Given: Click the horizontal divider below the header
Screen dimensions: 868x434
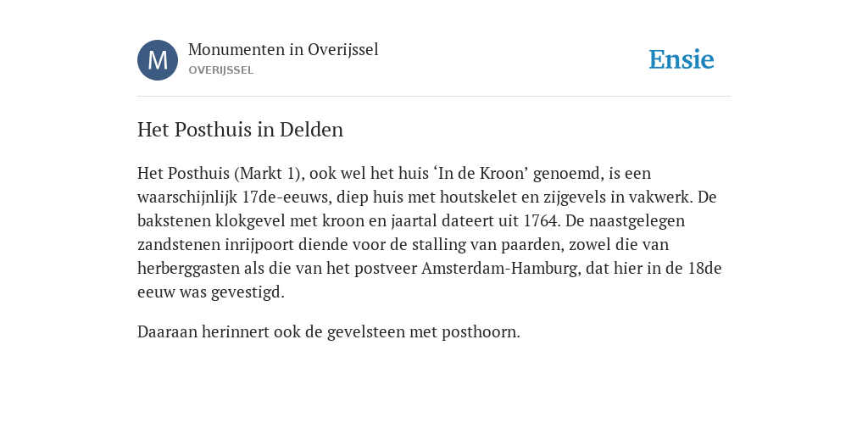Looking at the screenshot, I should (x=434, y=97).
